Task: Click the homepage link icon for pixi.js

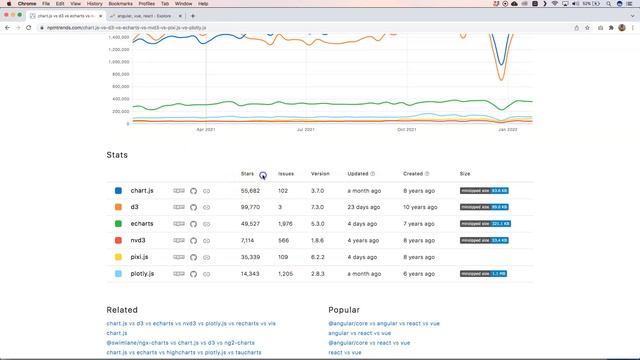Action: [x=207, y=258]
